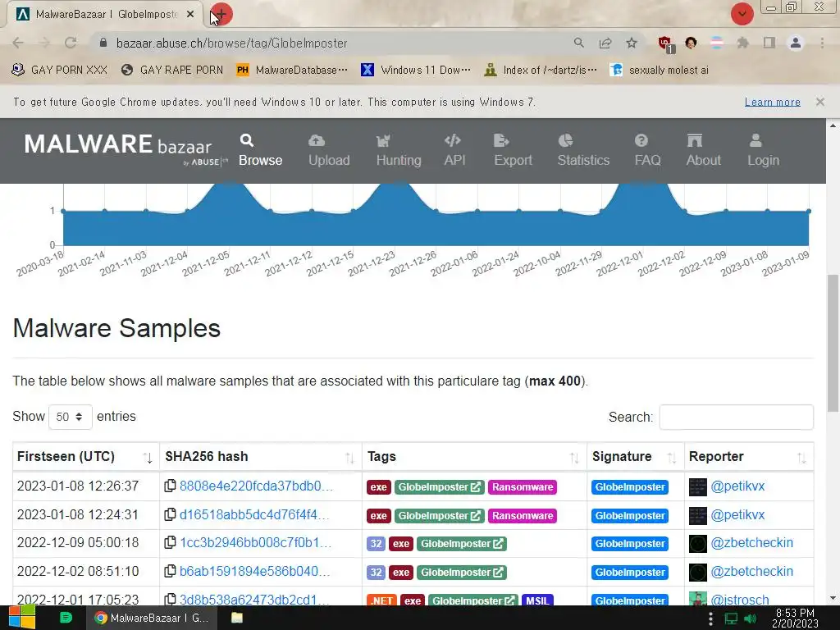Open sample b6ab1591894e586b040 hash link
The height and width of the screenshot is (630, 840).
[254, 571]
